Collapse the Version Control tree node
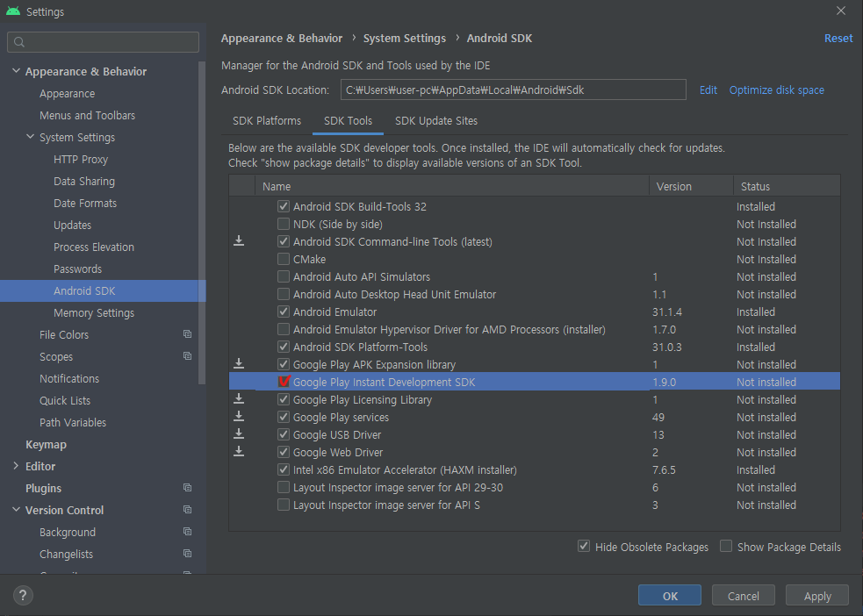The width and height of the screenshot is (863, 616). click(x=16, y=510)
